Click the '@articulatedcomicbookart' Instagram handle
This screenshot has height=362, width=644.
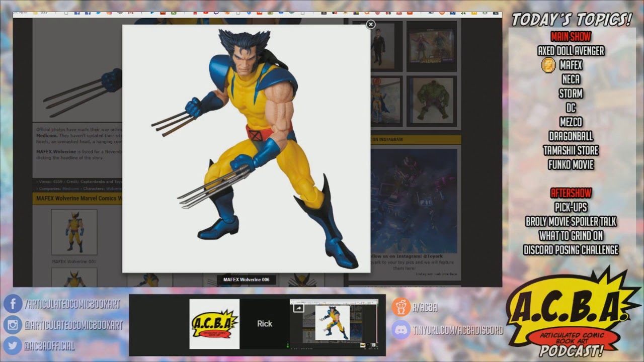[73, 325]
